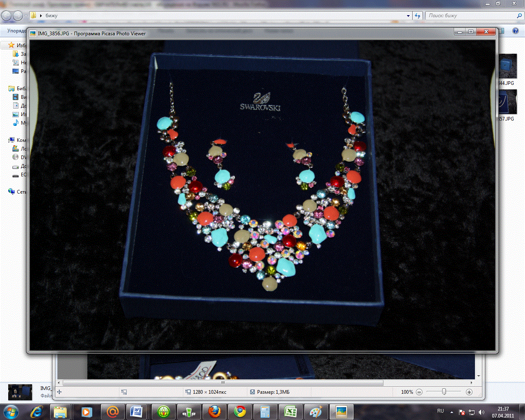The height and width of the screenshot is (420, 525).
Task: Open Google Chrome from the taskbar
Action: tap(240, 411)
